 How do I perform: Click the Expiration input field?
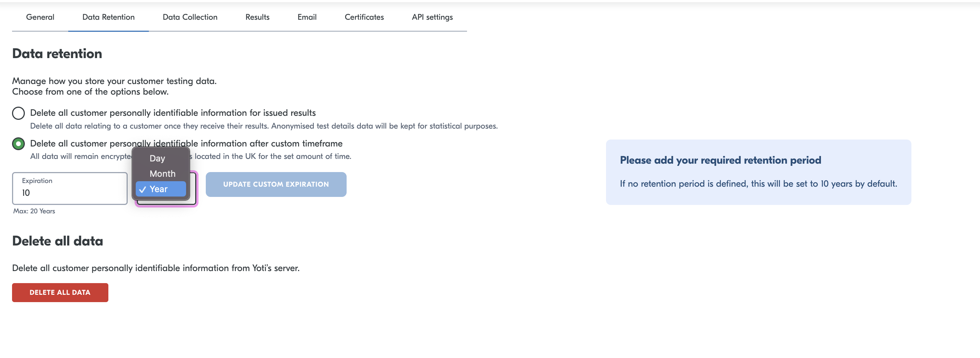coord(70,188)
